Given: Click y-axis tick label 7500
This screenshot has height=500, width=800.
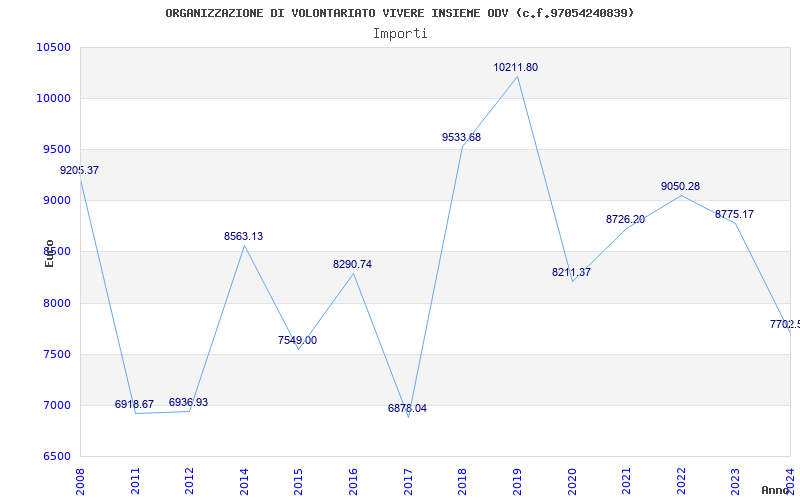Looking at the screenshot, I should (x=57, y=355).
